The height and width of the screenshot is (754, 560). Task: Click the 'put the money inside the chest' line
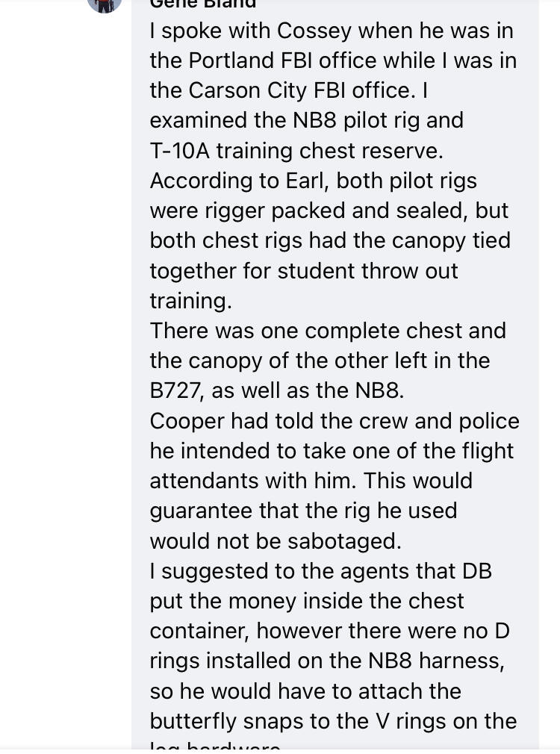tap(306, 602)
